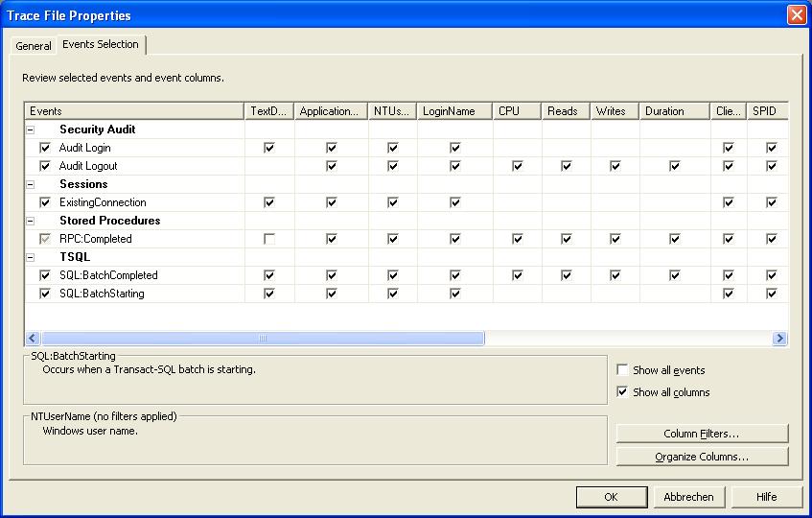The image size is (812, 518).
Task: Disable Show all columns option
Action: tap(622, 391)
